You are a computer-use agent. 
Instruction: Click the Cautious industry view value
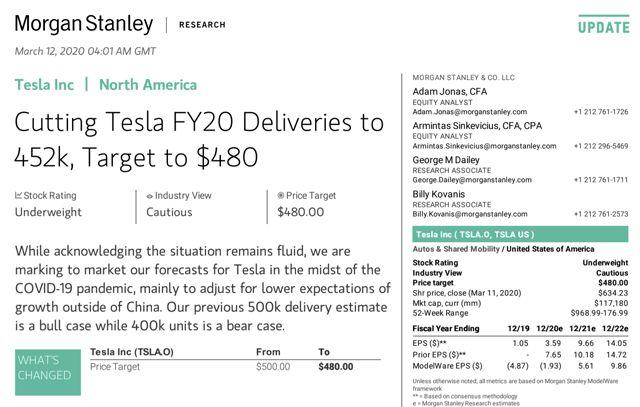[169, 212]
